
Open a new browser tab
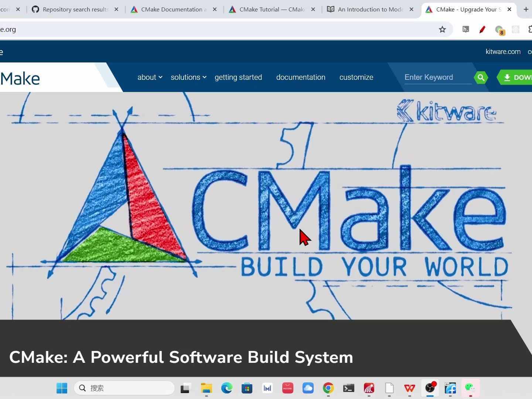pyautogui.click(x=526, y=9)
